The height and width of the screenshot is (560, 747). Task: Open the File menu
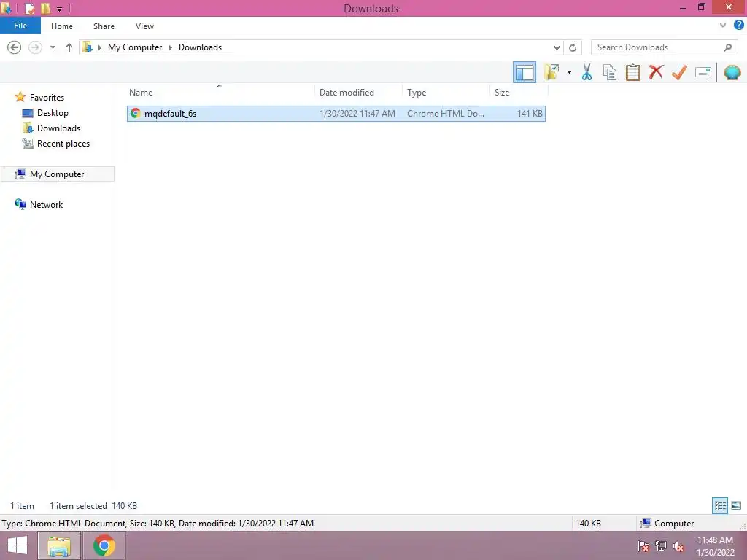[20, 26]
